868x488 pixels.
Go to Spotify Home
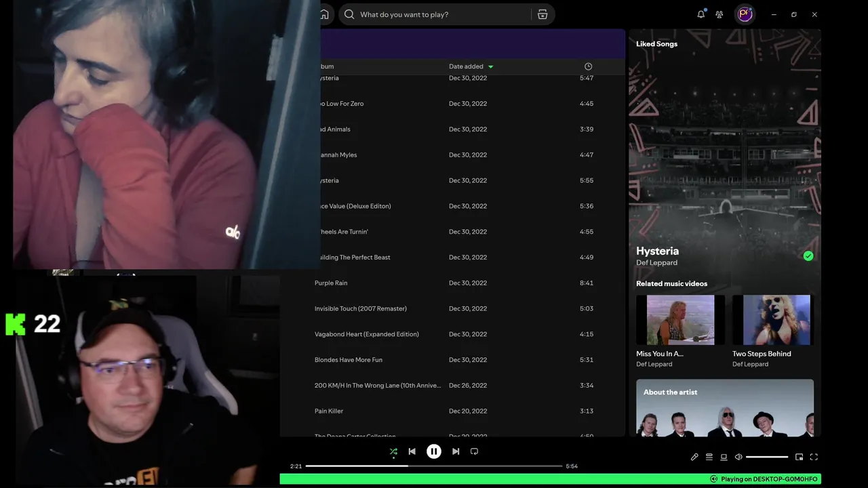(324, 14)
